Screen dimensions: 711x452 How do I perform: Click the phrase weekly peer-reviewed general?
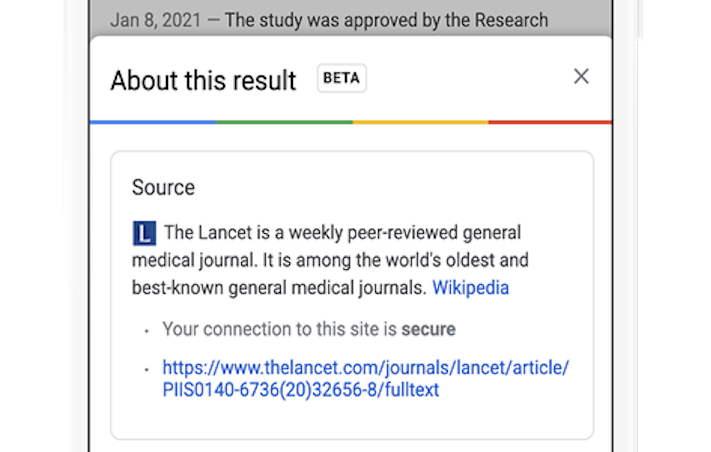point(404,233)
